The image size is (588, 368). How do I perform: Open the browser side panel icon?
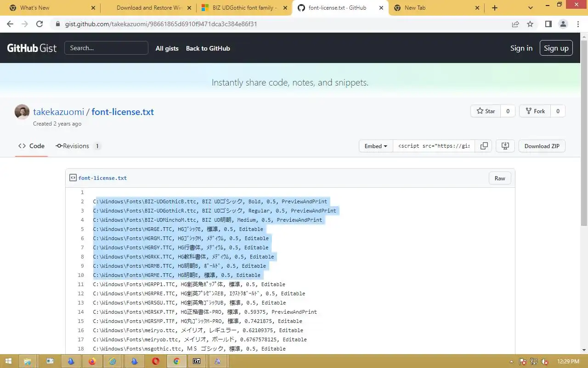(548, 24)
